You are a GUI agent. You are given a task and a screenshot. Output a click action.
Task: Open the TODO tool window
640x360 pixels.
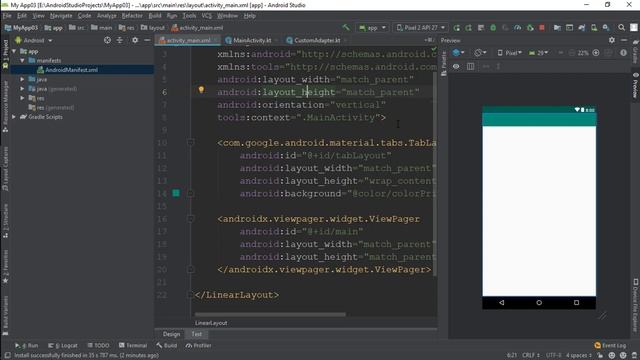click(x=98, y=345)
